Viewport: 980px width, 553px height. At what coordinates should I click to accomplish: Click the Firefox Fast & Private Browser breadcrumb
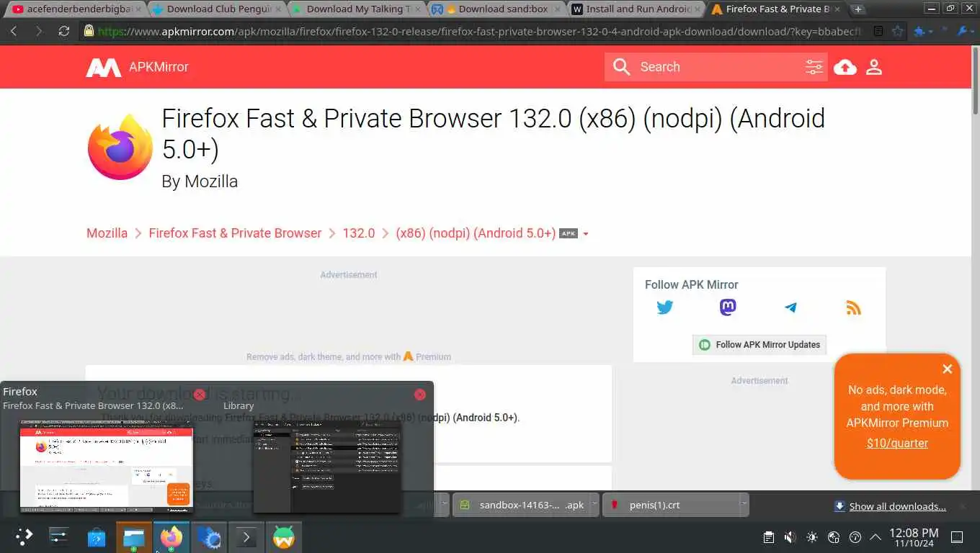coord(235,233)
